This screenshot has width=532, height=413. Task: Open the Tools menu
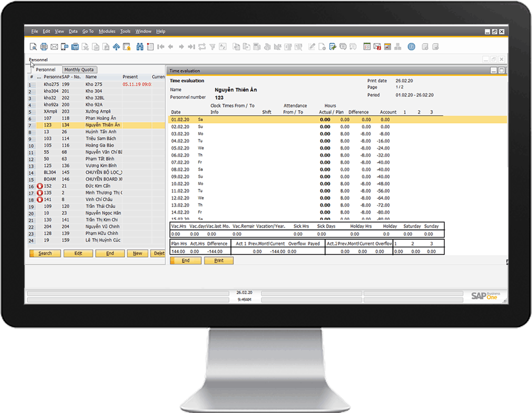coord(125,31)
